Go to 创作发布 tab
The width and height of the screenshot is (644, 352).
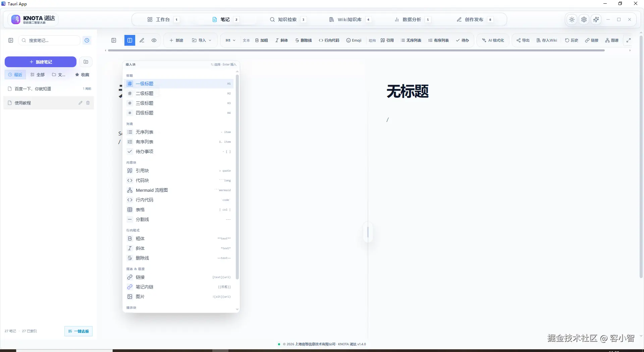coord(475,19)
